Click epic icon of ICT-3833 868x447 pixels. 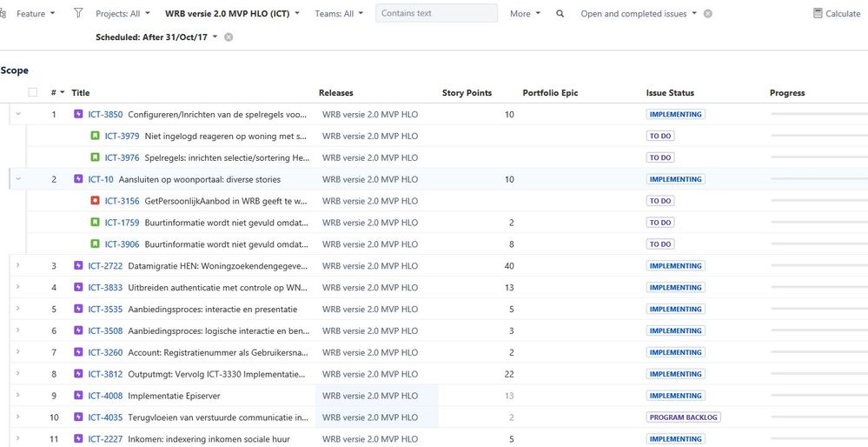point(78,287)
